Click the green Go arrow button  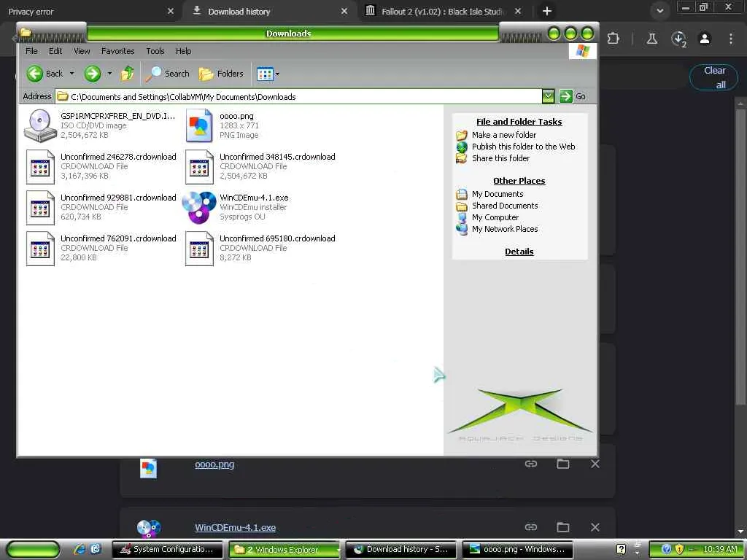(565, 96)
